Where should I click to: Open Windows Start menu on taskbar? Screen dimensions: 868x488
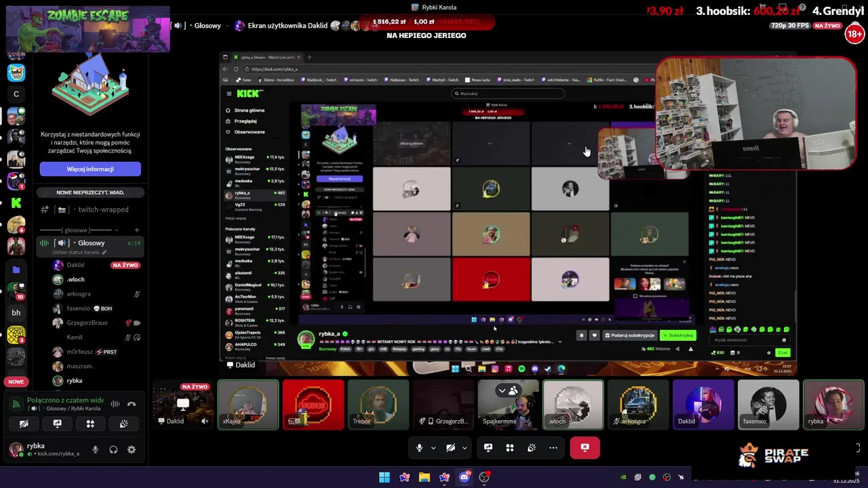coord(384,477)
